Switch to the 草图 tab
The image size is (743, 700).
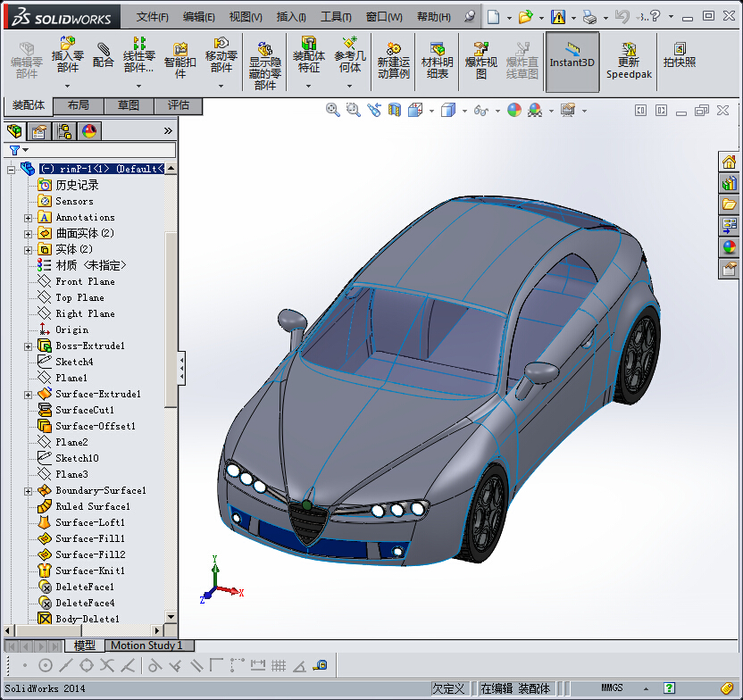[128, 105]
